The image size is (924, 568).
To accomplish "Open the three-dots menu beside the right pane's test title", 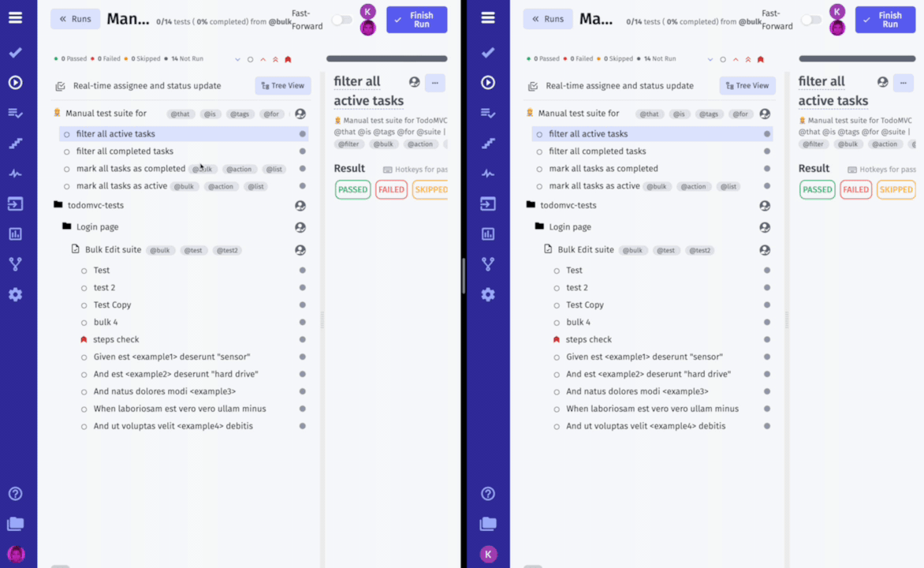I will 904,83.
